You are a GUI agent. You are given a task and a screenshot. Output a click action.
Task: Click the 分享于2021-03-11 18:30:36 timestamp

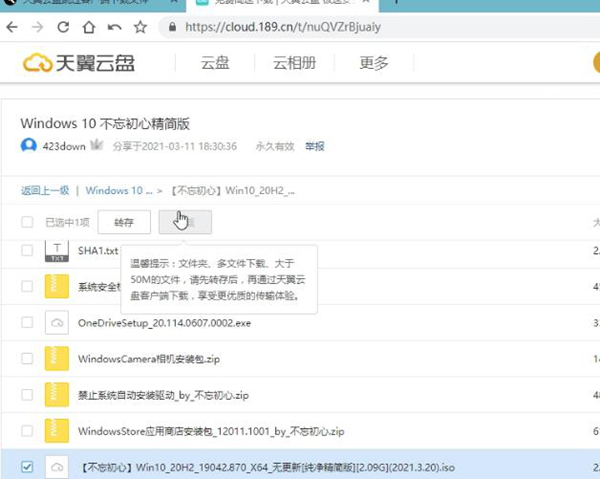coord(174,146)
